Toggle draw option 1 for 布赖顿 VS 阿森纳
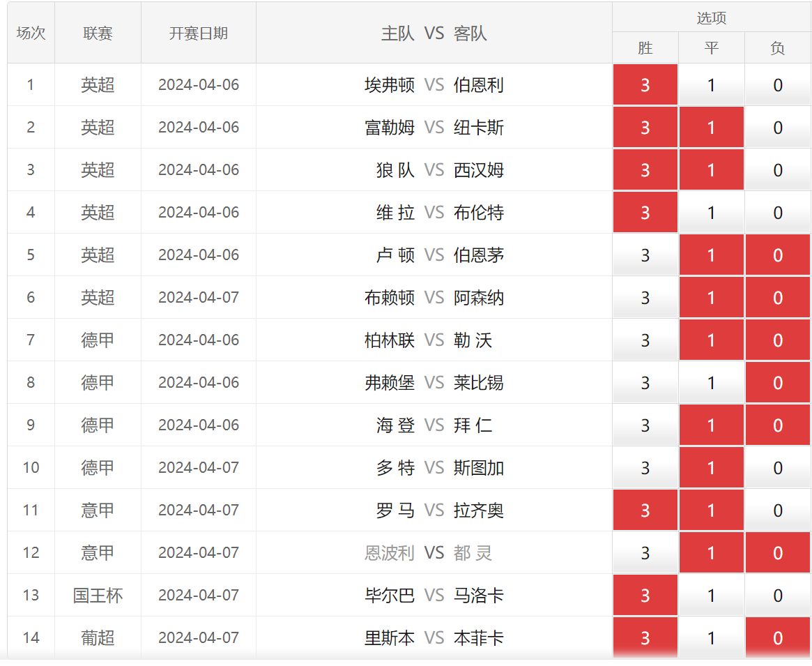Screen dimensions: 812x666 coord(711,297)
